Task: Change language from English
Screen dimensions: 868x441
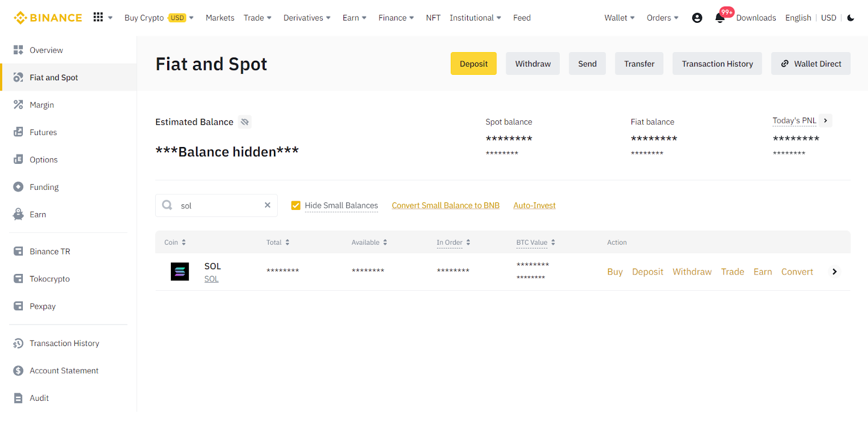Action: 798,18
